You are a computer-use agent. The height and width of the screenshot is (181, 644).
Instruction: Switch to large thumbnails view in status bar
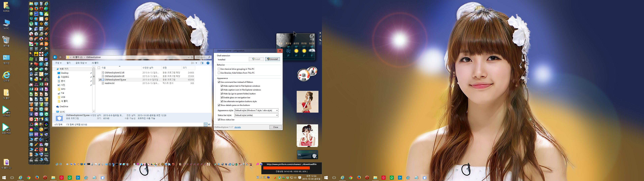pyautogui.click(x=209, y=125)
